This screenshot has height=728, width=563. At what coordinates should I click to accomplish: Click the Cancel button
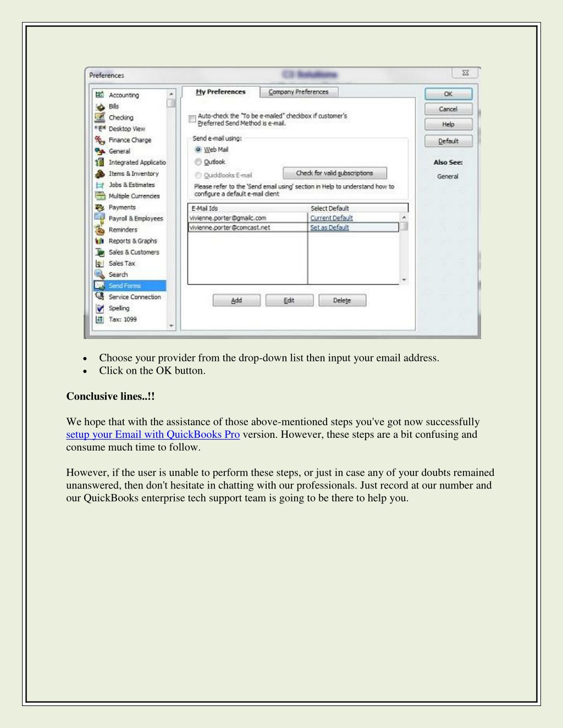pyautogui.click(x=448, y=109)
